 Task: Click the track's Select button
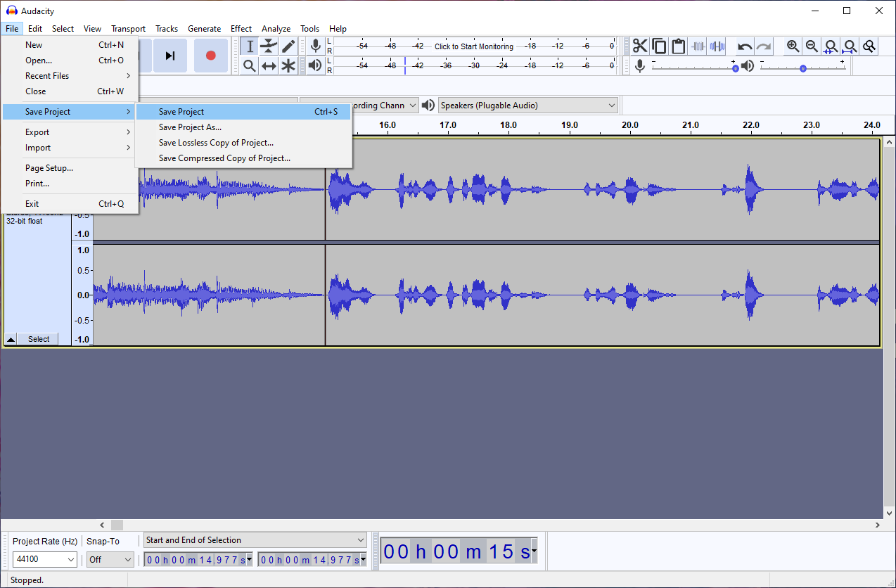coord(39,339)
